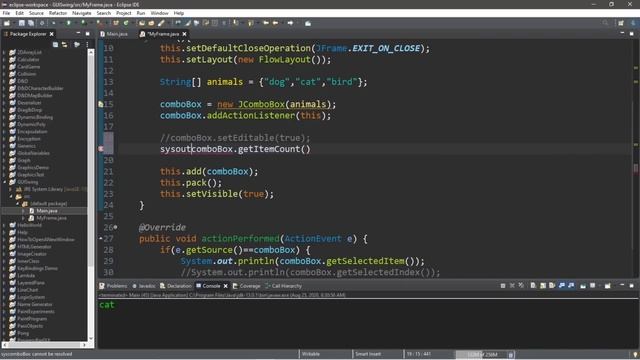
Task: Click the New Java Package toolbar icon
Action: (116, 23)
